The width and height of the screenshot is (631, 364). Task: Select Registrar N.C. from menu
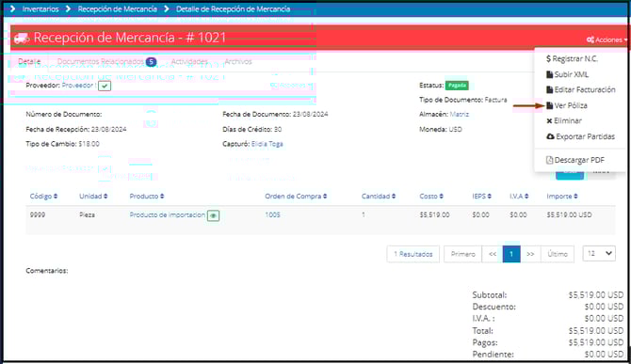pos(572,58)
